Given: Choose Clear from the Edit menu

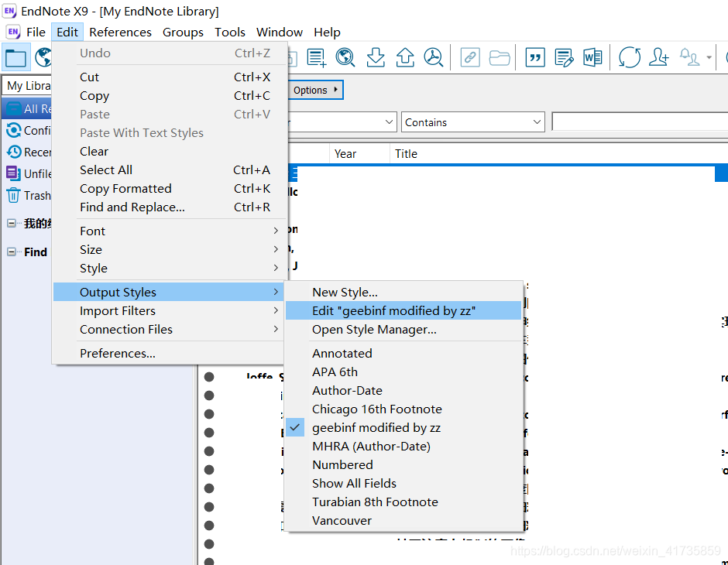Looking at the screenshot, I should [x=169, y=151].
